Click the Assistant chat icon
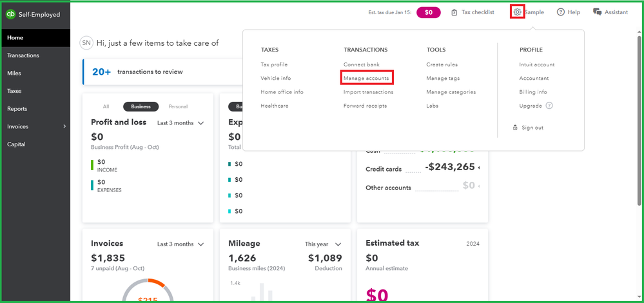644x303 pixels. coord(597,12)
